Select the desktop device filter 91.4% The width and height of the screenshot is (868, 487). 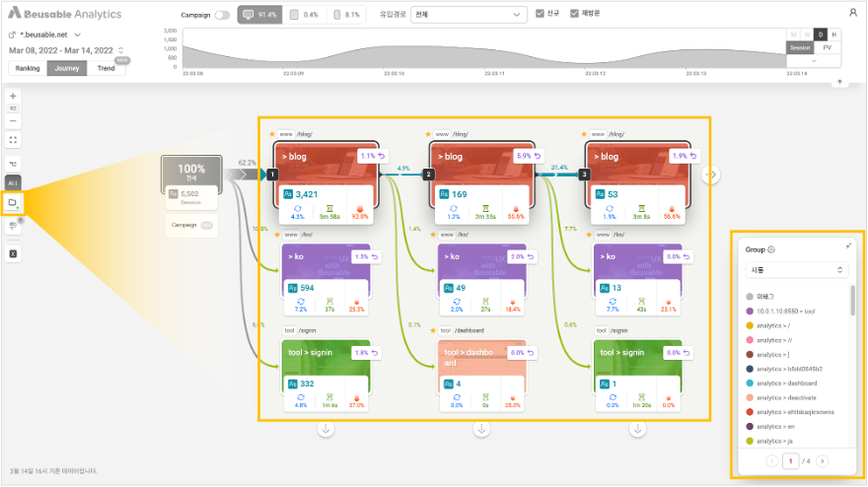click(x=260, y=15)
